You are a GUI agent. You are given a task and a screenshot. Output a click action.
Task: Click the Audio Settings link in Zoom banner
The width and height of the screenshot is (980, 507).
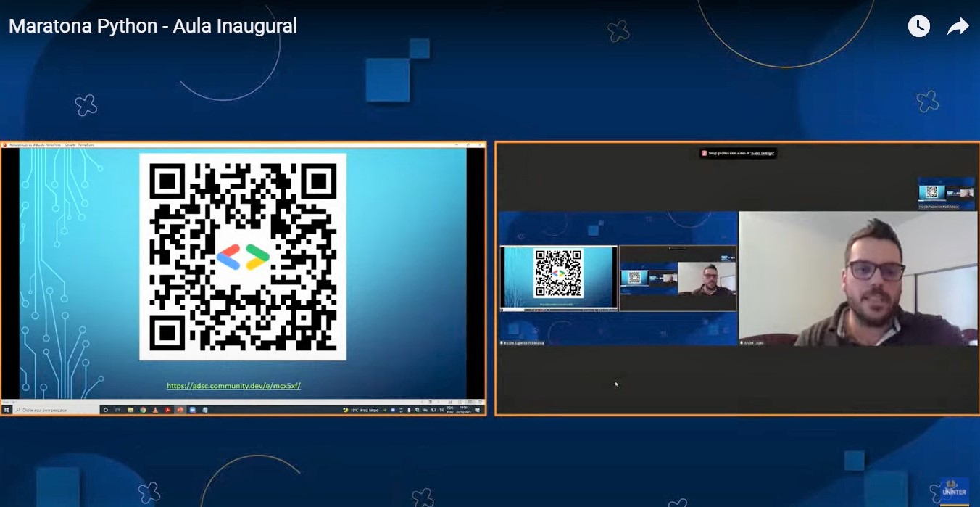point(763,154)
